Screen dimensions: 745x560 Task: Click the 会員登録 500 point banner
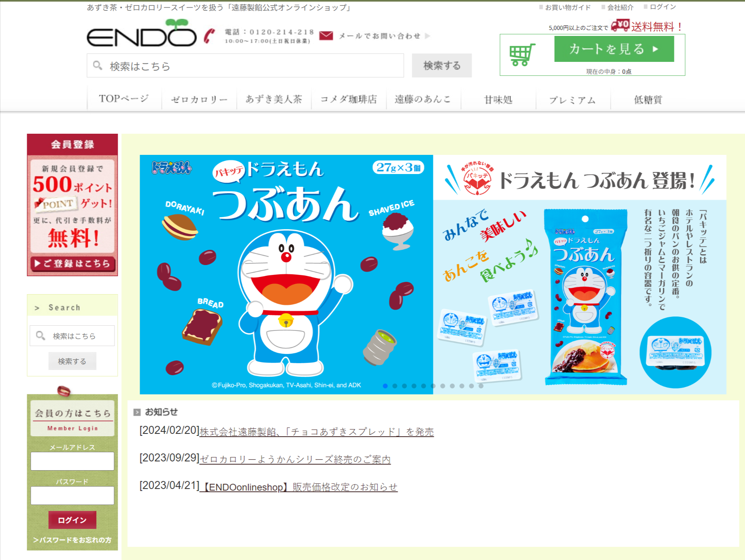(x=72, y=205)
